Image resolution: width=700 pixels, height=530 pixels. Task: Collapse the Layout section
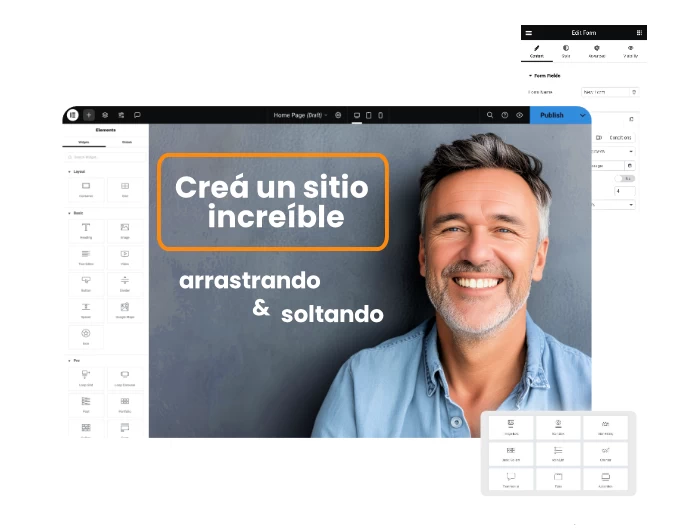76,172
